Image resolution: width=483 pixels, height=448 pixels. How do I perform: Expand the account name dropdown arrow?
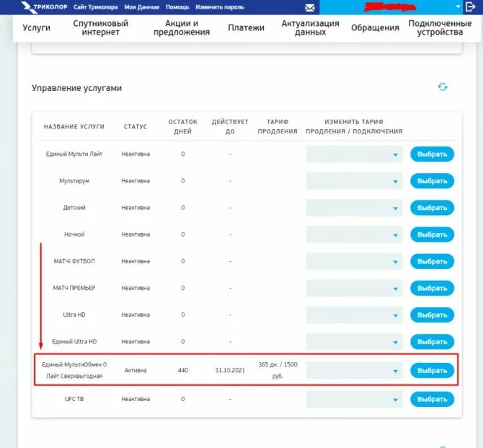[x=458, y=6]
